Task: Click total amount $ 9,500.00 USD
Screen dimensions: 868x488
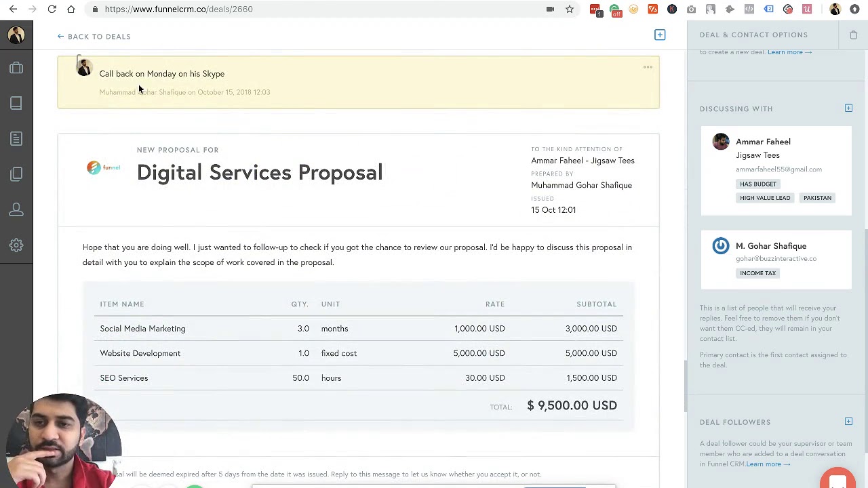Action: [572, 405]
